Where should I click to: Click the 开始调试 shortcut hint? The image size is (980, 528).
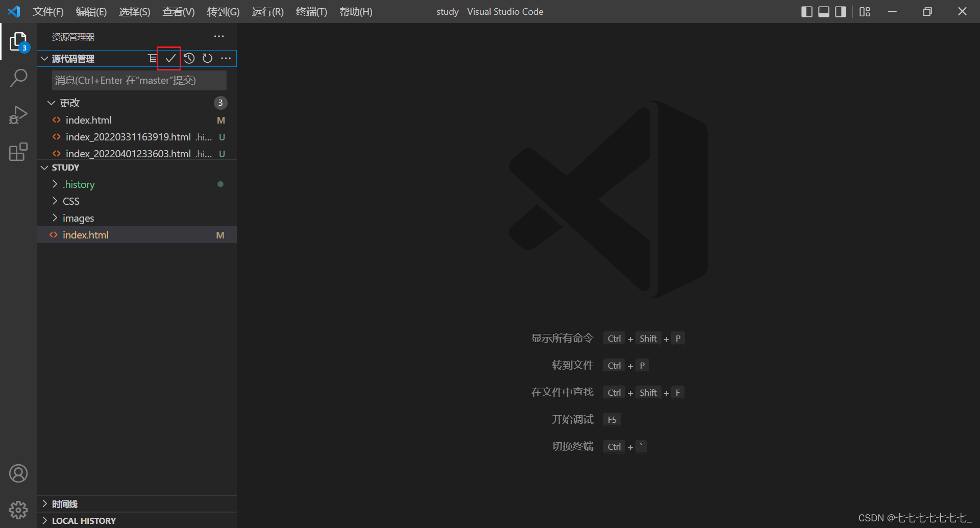[x=572, y=419]
